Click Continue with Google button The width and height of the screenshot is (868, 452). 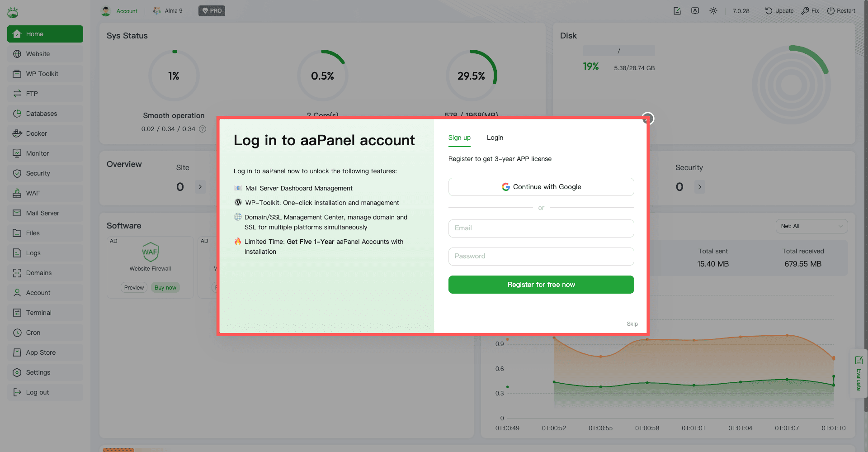[541, 187]
